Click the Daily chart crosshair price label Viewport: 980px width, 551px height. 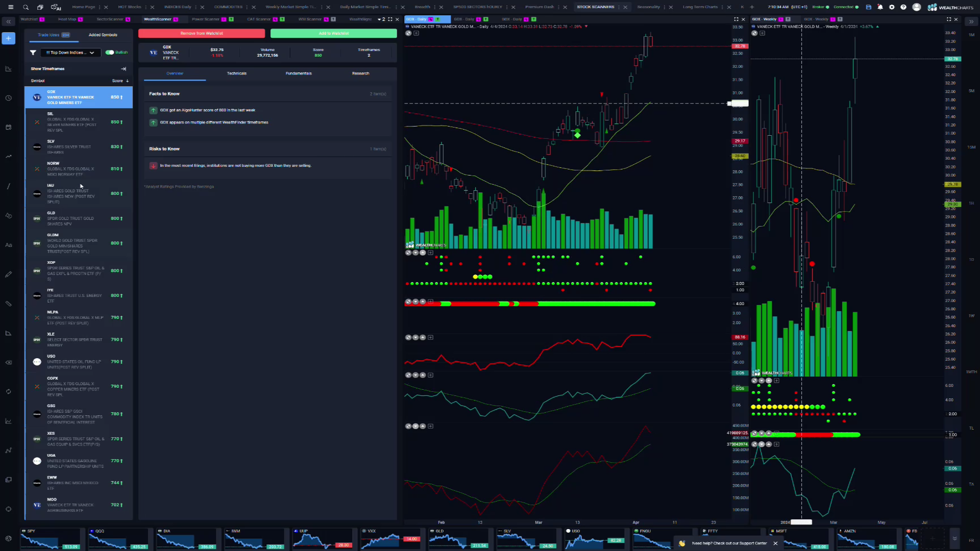pyautogui.click(x=739, y=104)
